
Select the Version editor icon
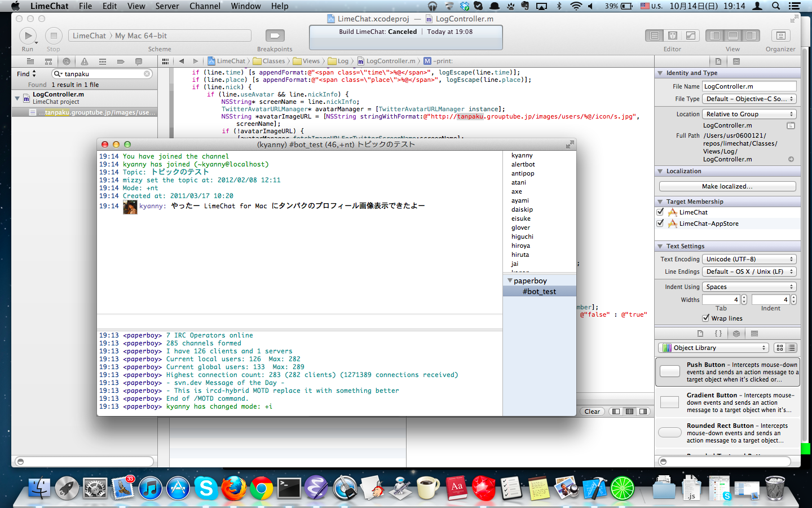pos(691,36)
